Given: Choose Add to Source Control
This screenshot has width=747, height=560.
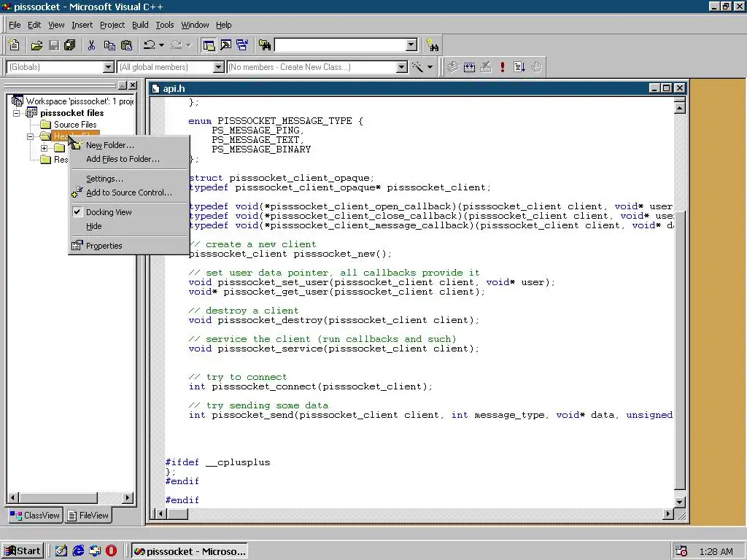Looking at the screenshot, I should (x=129, y=192).
